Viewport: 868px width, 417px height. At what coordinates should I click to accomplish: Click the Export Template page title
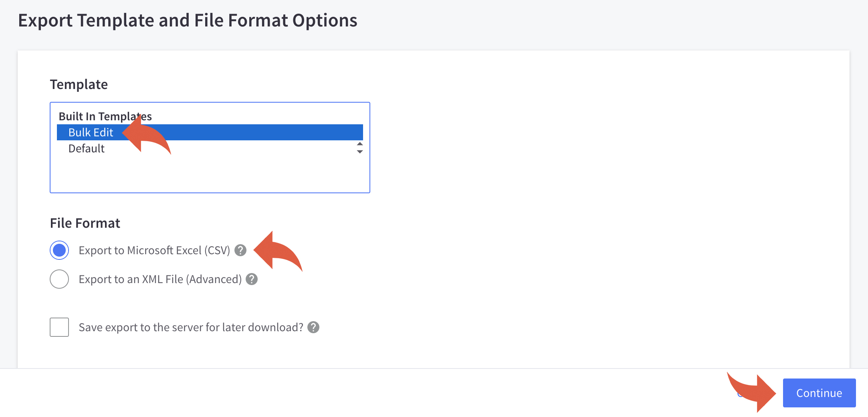pyautogui.click(x=188, y=20)
